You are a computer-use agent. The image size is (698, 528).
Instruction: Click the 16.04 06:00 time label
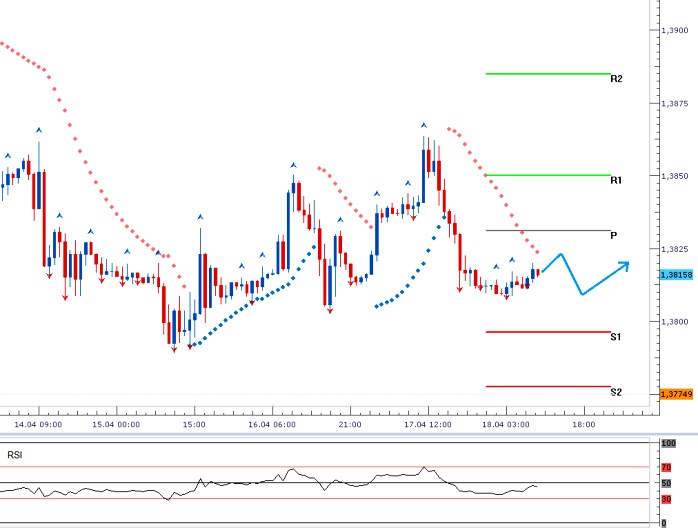tap(272, 424)
